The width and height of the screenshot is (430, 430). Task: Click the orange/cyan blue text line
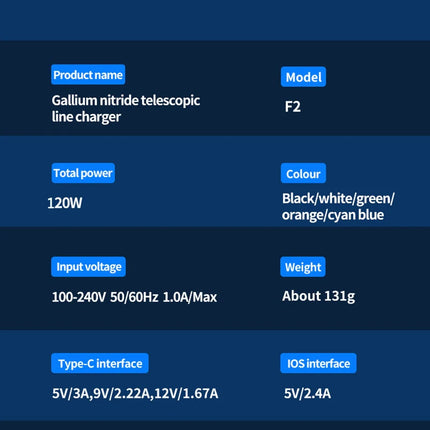[x=333, y=215]
